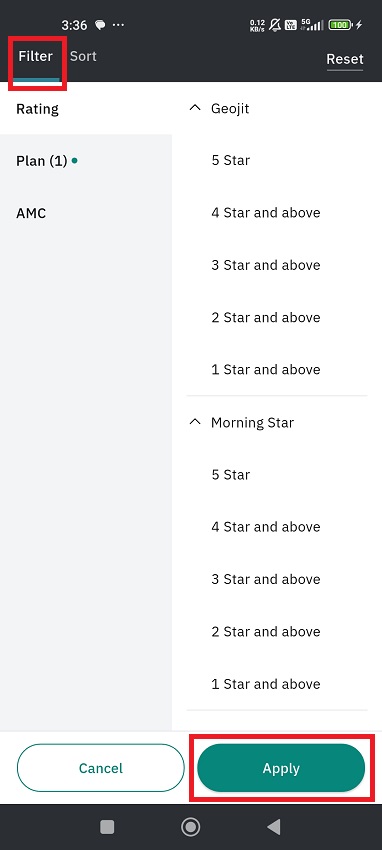Switch to the Sort tab

[x=83, y=56]
